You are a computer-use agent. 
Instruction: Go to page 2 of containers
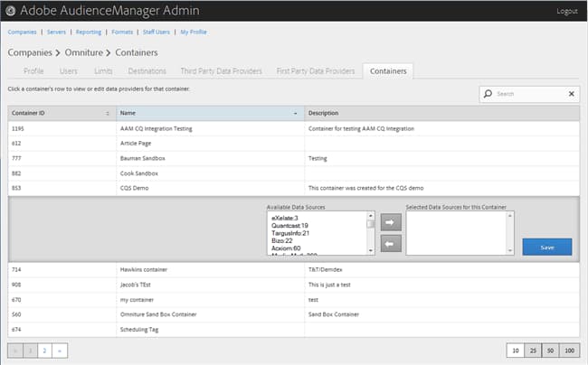click(44, 351)
